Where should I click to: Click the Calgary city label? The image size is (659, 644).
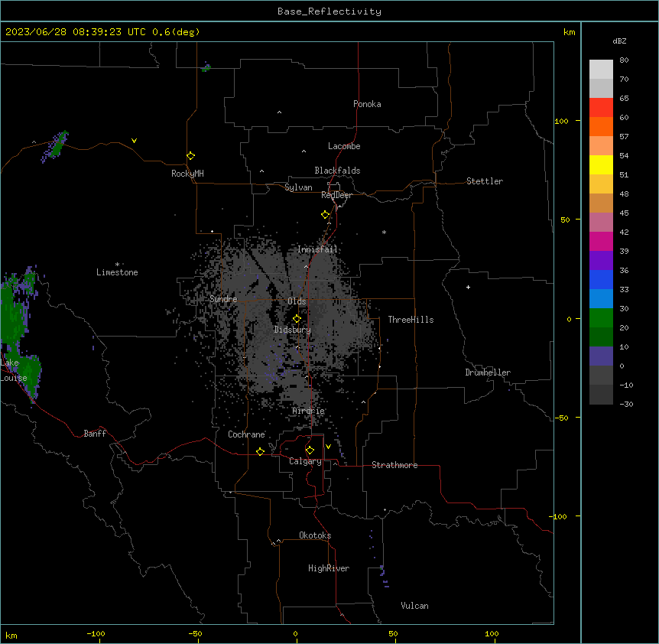click(x=305, y=461)
